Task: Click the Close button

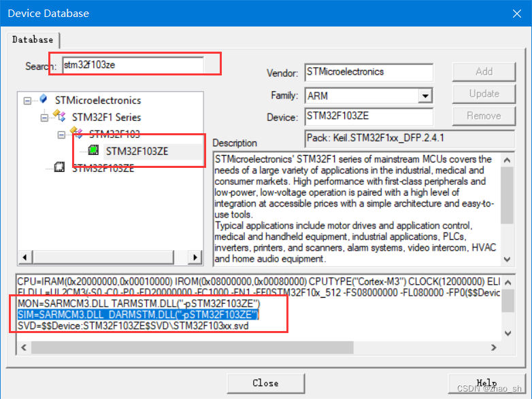Action: pos(266,383)
